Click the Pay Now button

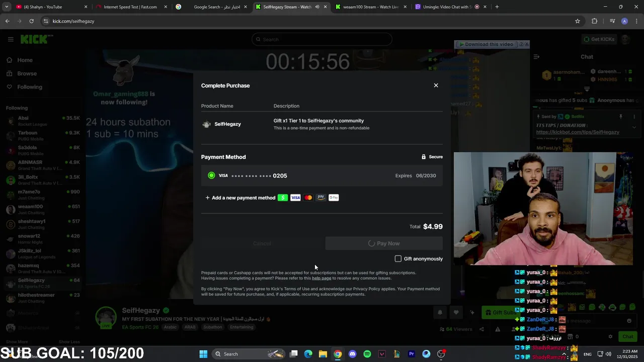tap(384, 243)
